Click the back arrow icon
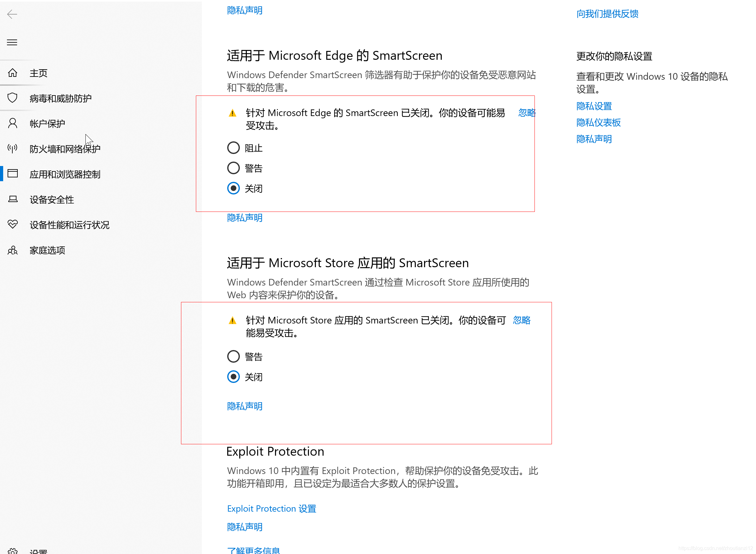756x554 pixels. click(x=12, y=14)
